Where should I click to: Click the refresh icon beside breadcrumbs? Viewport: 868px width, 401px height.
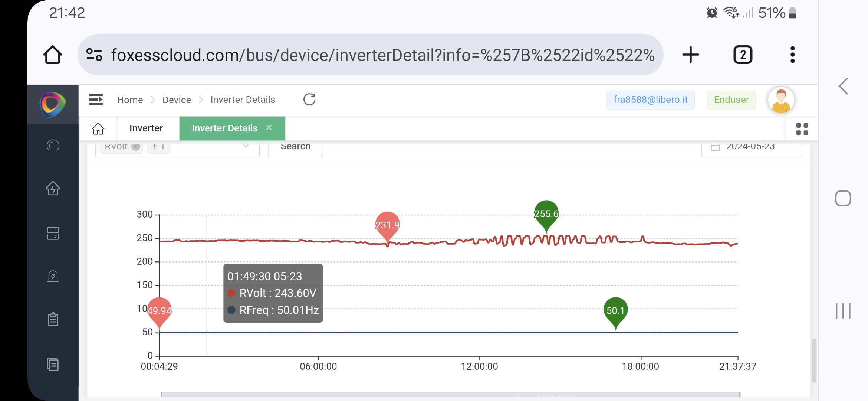pyautogui.click(x=309, y=100)
